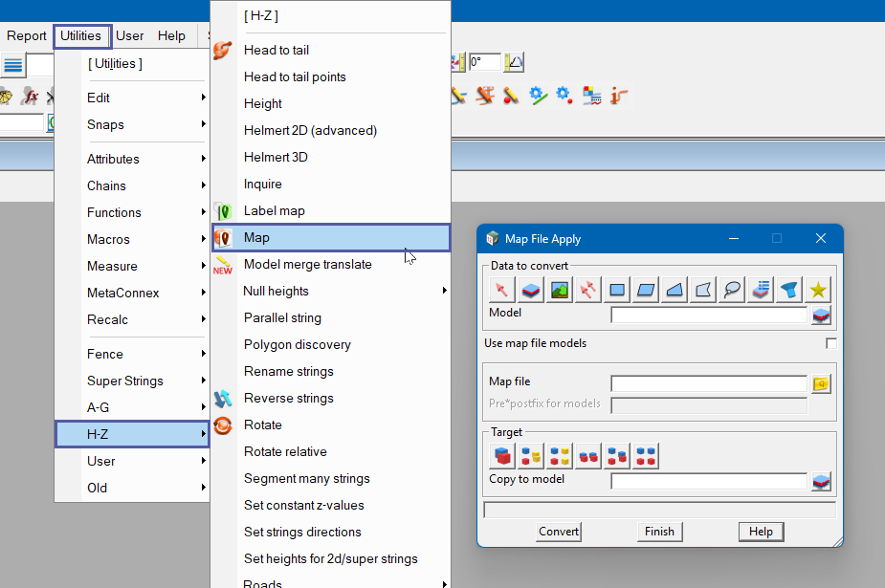Select the first red-blue cube Target icon
885x588 pixels.
coord(502,455)
